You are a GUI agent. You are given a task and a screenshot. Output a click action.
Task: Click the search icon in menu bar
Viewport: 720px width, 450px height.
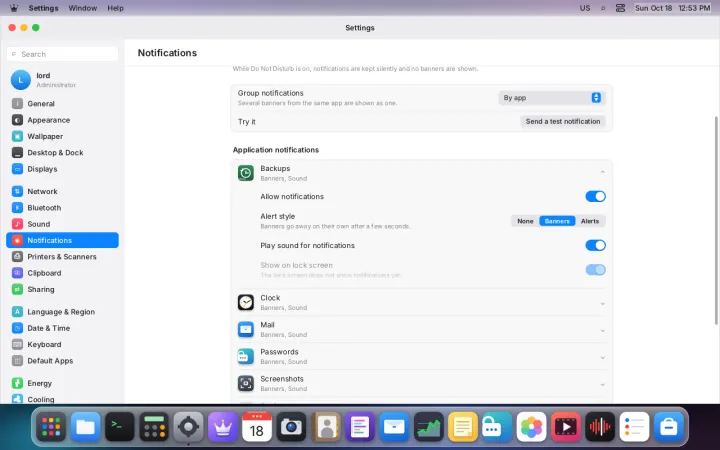(x=603, y=8)
